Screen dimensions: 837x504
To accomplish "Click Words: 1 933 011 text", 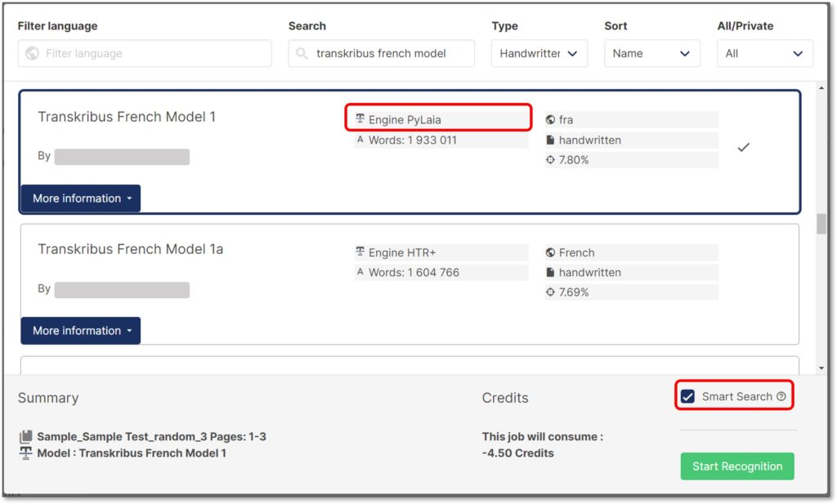I will [x=413, y=140].
